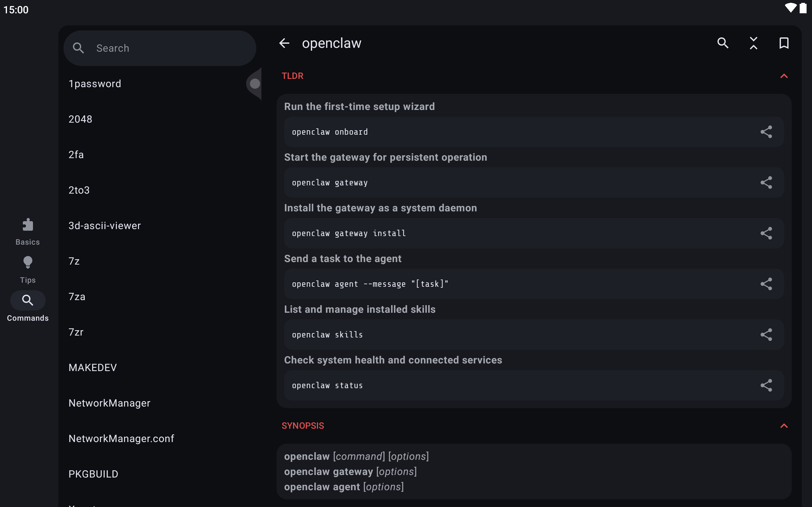Share the 'openclaw agent --message' command
812x507 pixels.
coord(766,284)
